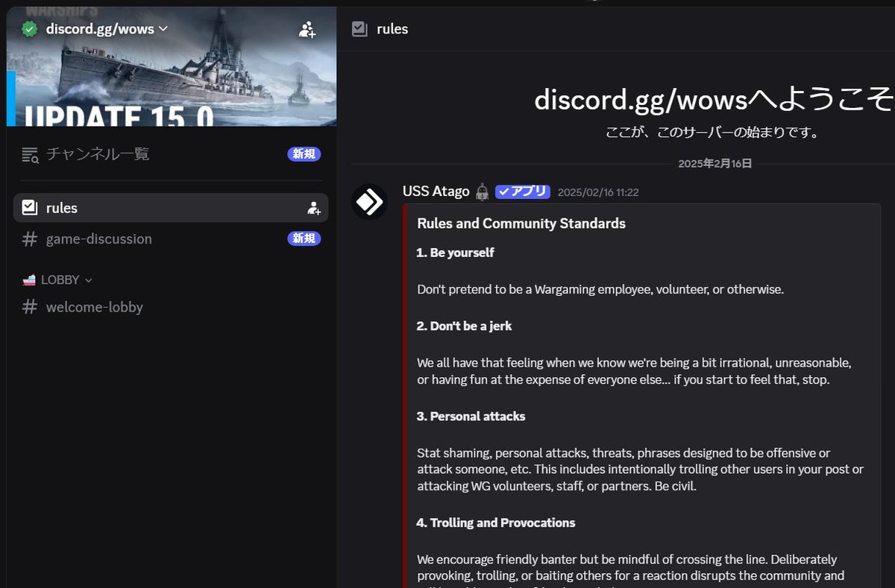The height and width of the screenshot is (588, 895).
Task: Click the robot bot icon beside USS Atago
Action: [481, 191]
